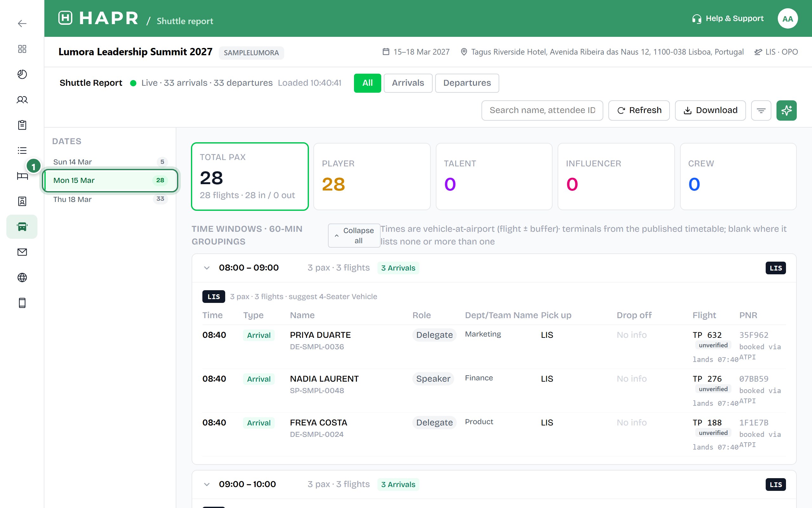Open the list icon in the sidebar
This screenshot has height=508, width=812.
(22, 150)
